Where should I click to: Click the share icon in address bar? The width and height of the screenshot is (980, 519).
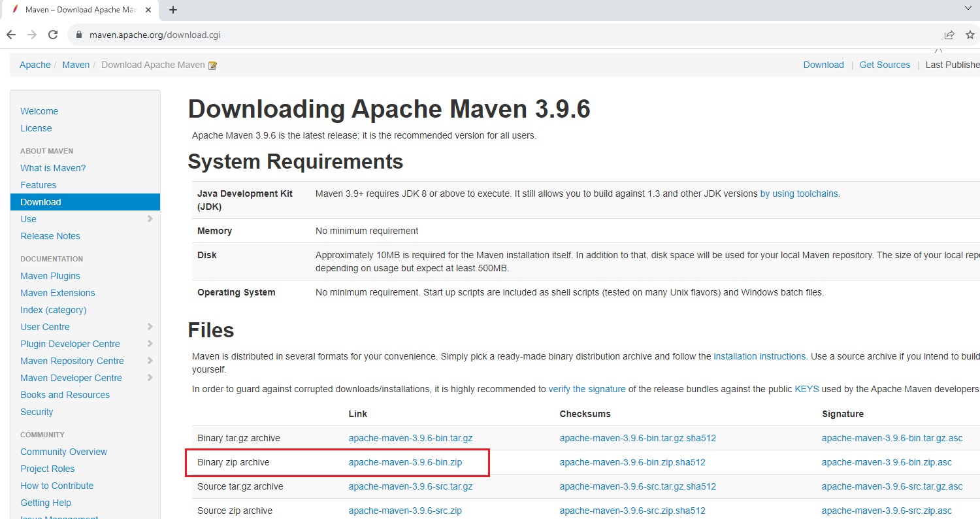tap(949, 35)
